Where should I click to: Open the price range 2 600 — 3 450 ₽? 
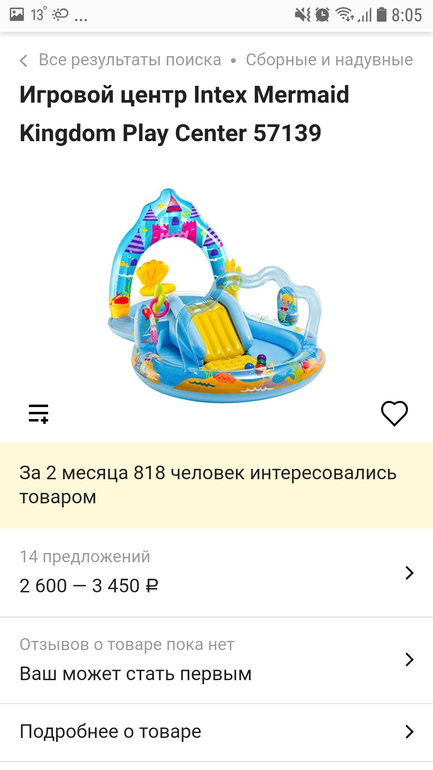tap(89, 586)
